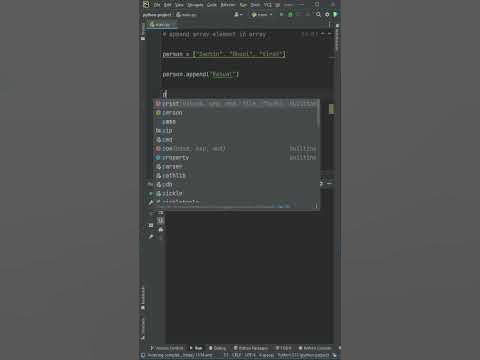The image size is (480, 360).
Task: Open the Refactor menu
Action: (x=228, y=5)
